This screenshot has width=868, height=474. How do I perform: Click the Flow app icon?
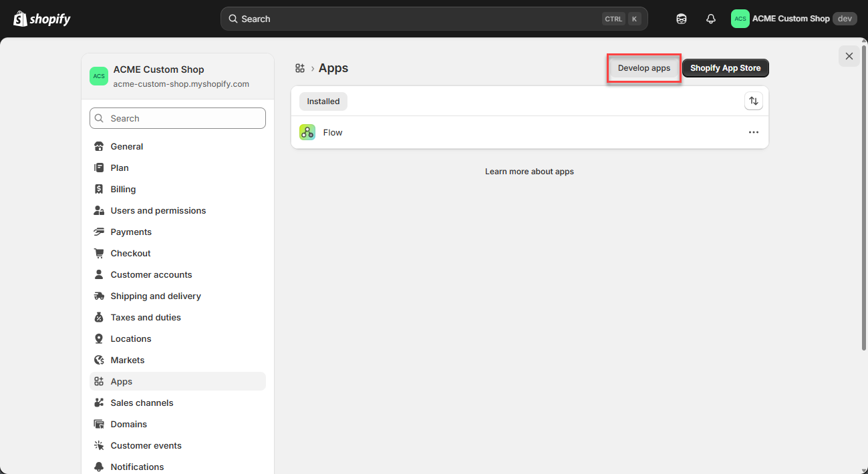(x=307, y=132)
